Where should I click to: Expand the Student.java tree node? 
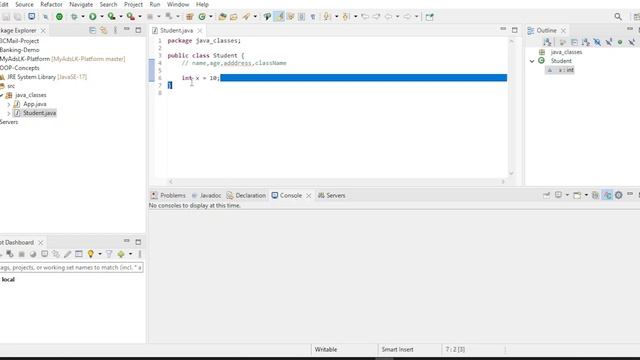tap(9, 113)
